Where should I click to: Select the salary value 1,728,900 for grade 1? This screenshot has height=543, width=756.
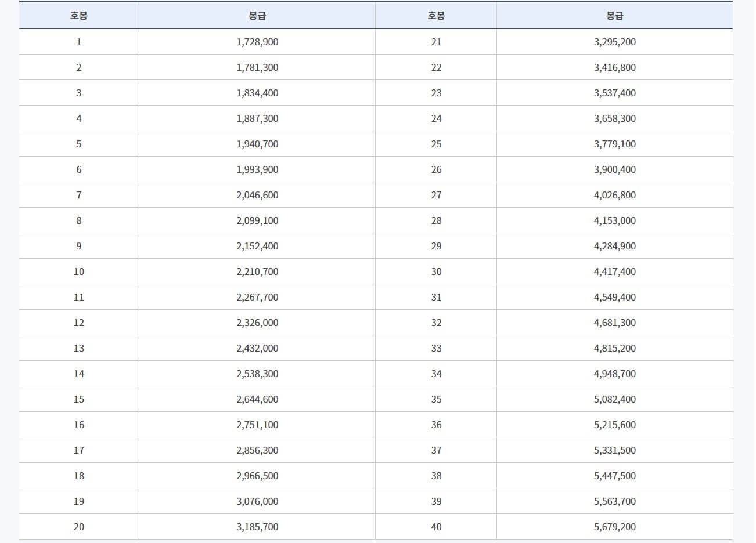(256, 42)
